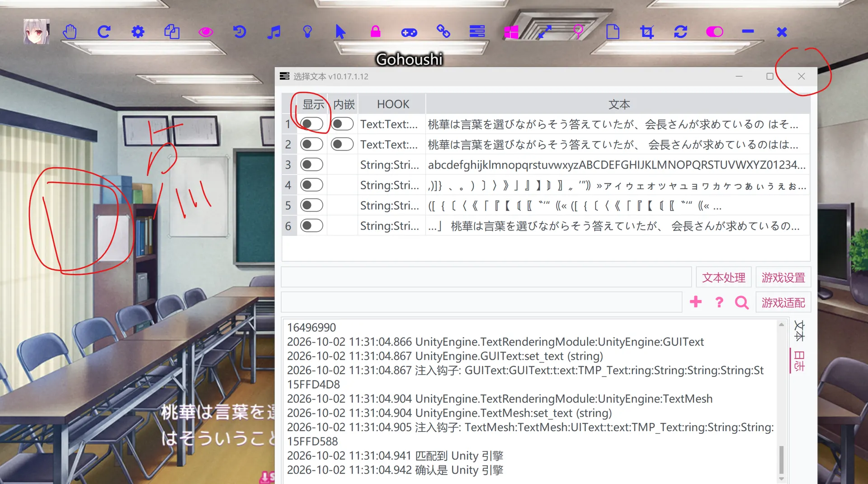This screenshot has width=868, height=484.
Task: Enable display toggle for row 6
Action: [x=312, y=226]
